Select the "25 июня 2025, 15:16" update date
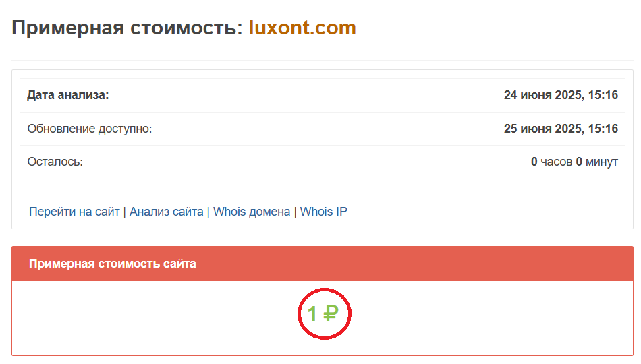Image resolution: width=641 pixels, height=364 pixels. [561, 129]
